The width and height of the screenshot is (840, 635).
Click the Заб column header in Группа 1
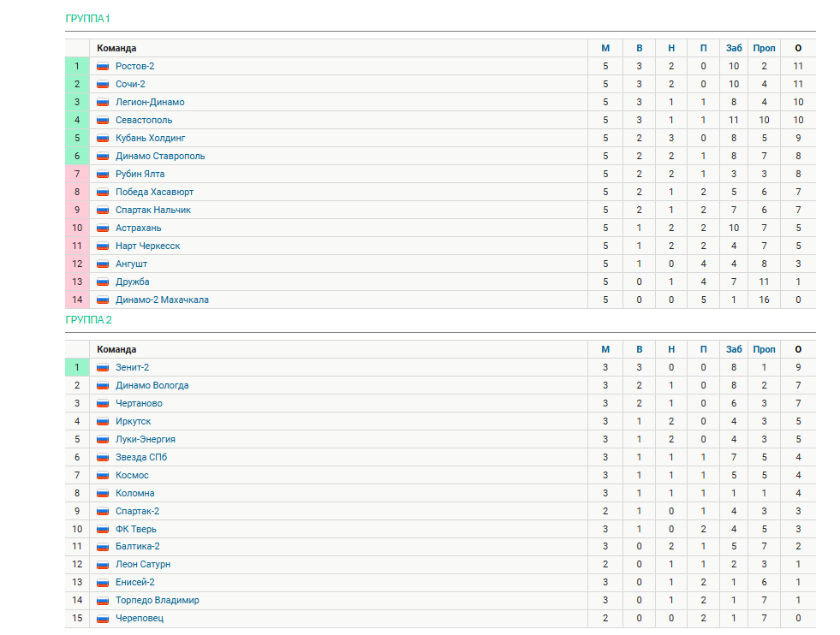[x=734, y=48]
